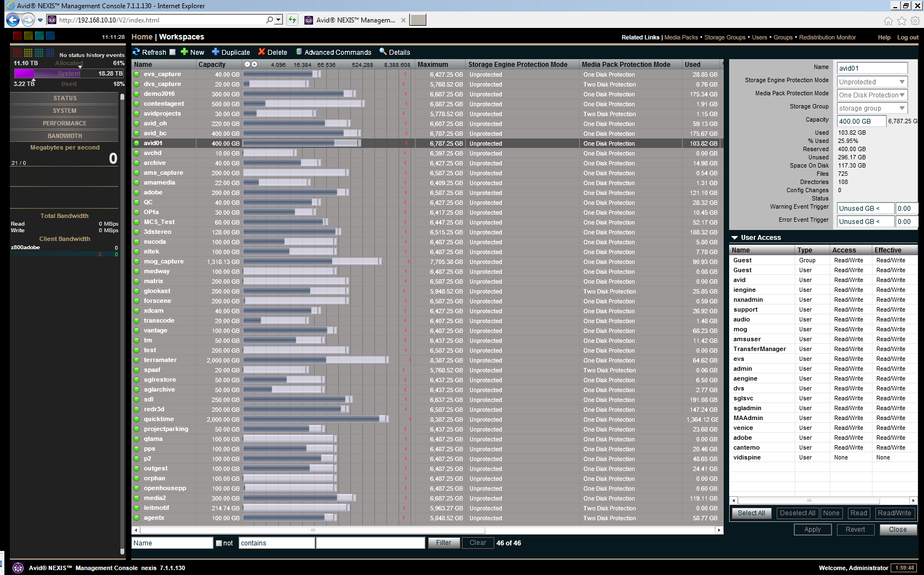Click the workspace Name input field
The image size is (924, 575).
point(873,68)
